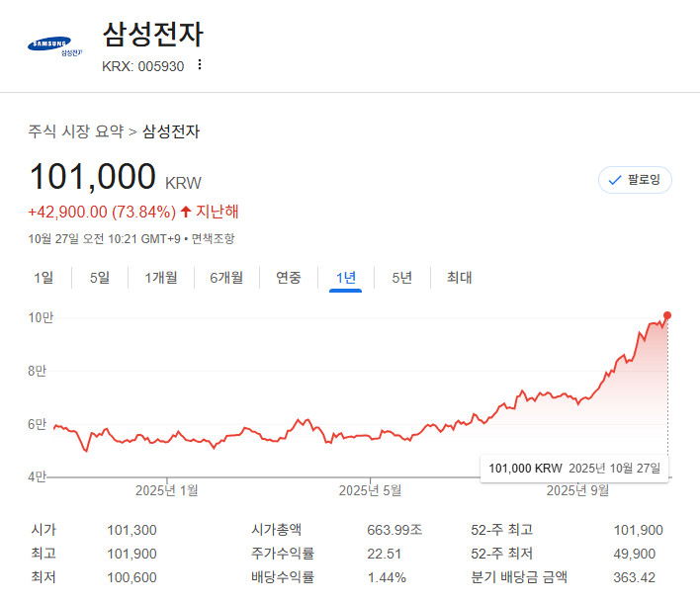Viewport: 700px width, 603px height.
Task: Click the 시가 value 101,300
Action: pos(131,530)
